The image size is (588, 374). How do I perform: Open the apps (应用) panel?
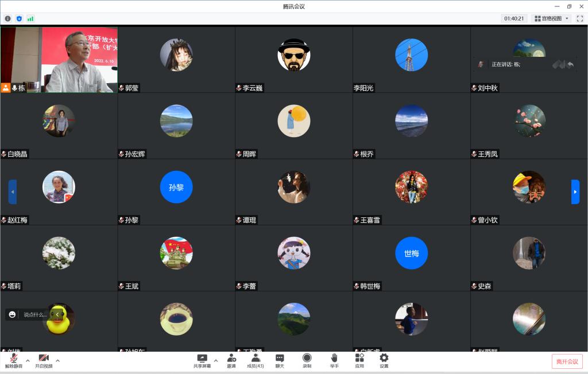click(359, 360)
